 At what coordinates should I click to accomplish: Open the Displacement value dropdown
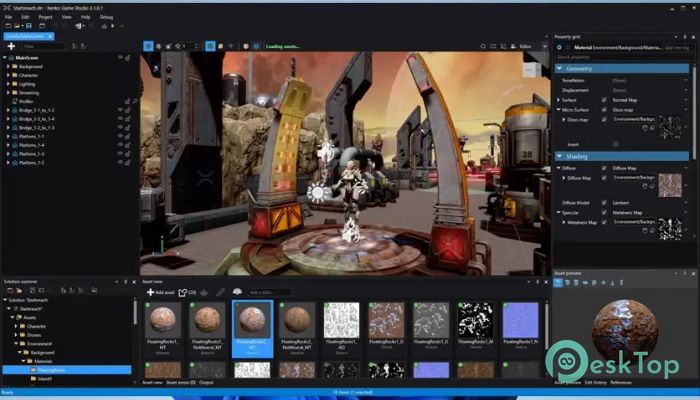click(686, 90)
